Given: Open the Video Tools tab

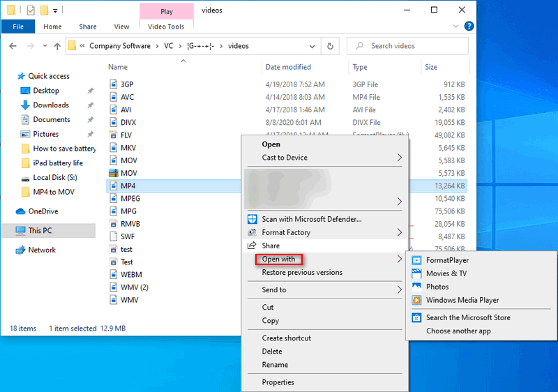Looking at the screenshot, I should tap(166, 27).
